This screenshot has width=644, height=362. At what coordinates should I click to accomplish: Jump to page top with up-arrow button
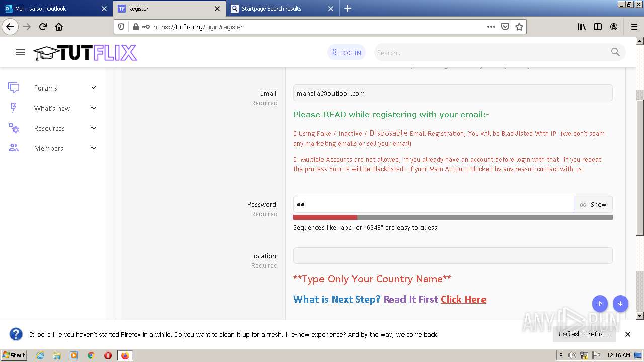tap(600, 304)
